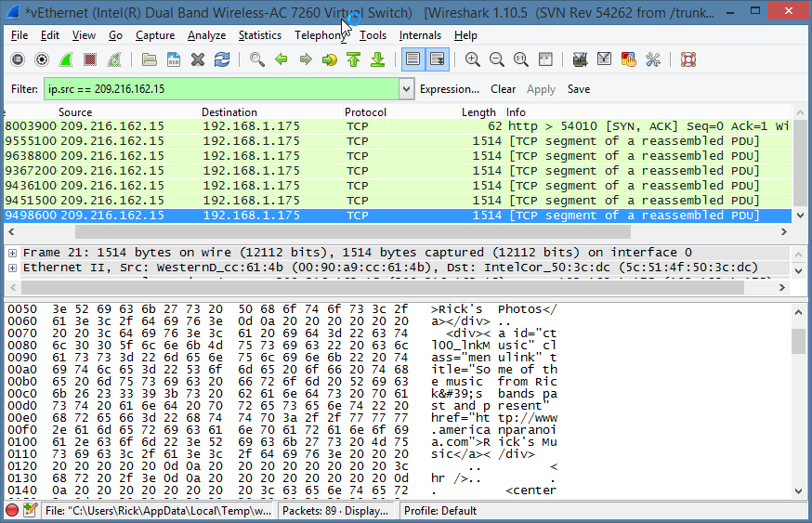Click Expression... filter button
The width and height of the screenshot is (812, 523).
click(450, 89)
